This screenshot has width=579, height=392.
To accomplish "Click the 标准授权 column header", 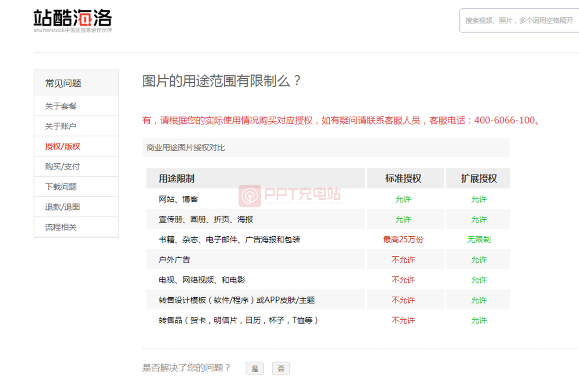I will click(403, 178).
